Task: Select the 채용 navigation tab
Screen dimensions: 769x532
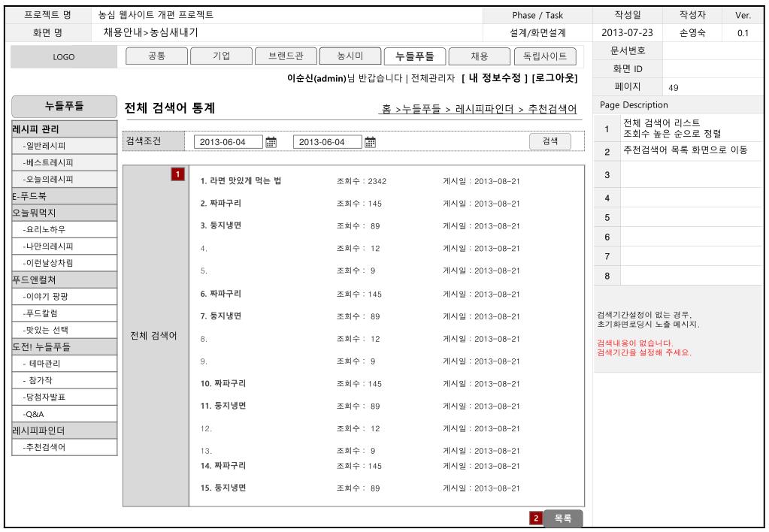Action: (479, 56)
